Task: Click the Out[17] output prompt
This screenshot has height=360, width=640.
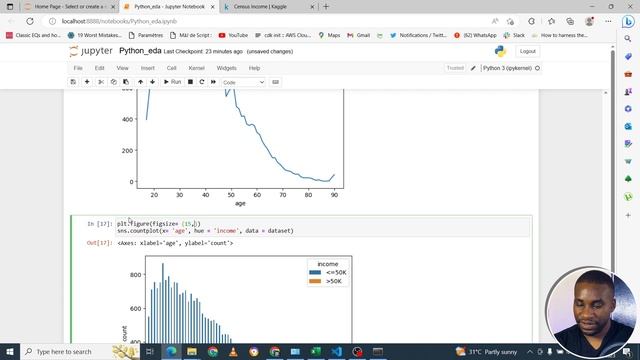Action: pyautogui.click(x=99, y=243)
